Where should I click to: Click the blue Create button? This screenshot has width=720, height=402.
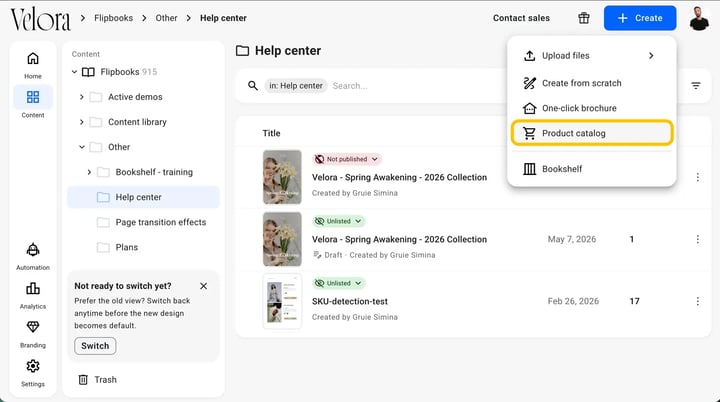[x=640, y=18]
